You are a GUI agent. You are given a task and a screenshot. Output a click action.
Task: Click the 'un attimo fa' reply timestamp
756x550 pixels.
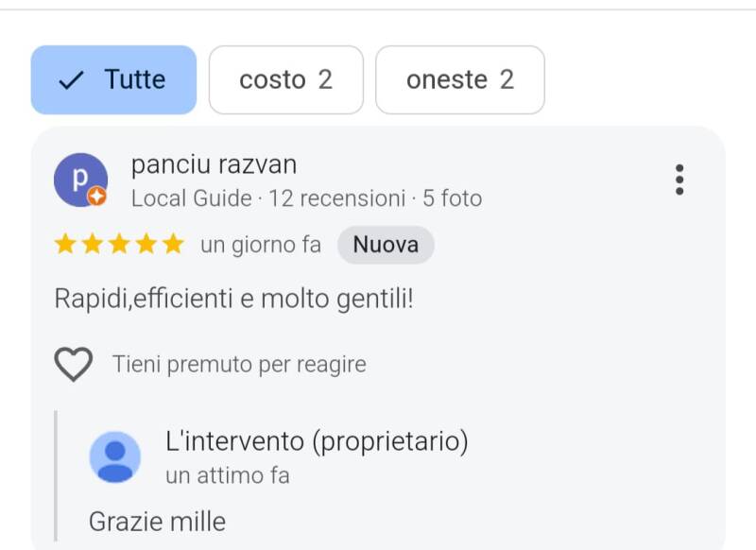pos(227,474)
